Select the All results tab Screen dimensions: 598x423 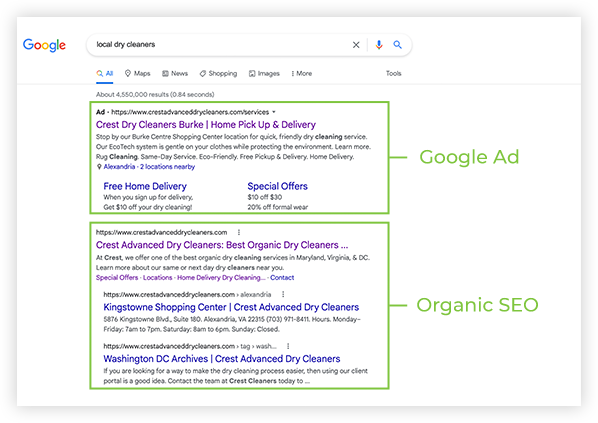point(105,74)
